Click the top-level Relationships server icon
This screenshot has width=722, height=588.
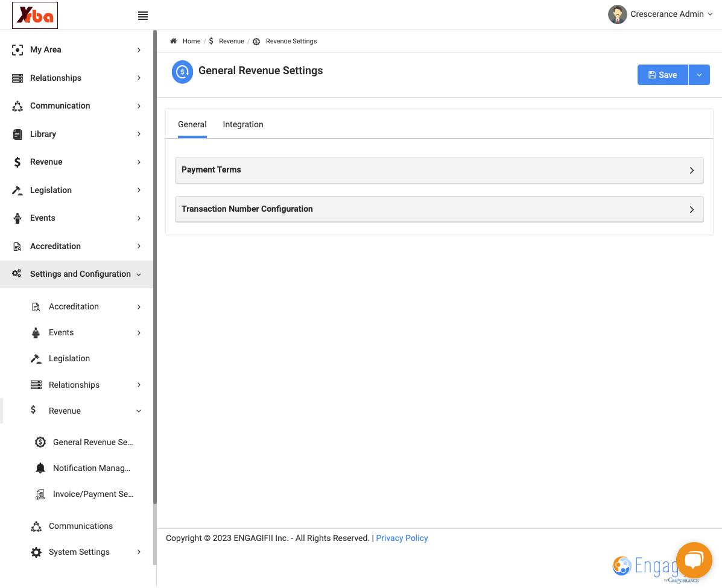17,78
